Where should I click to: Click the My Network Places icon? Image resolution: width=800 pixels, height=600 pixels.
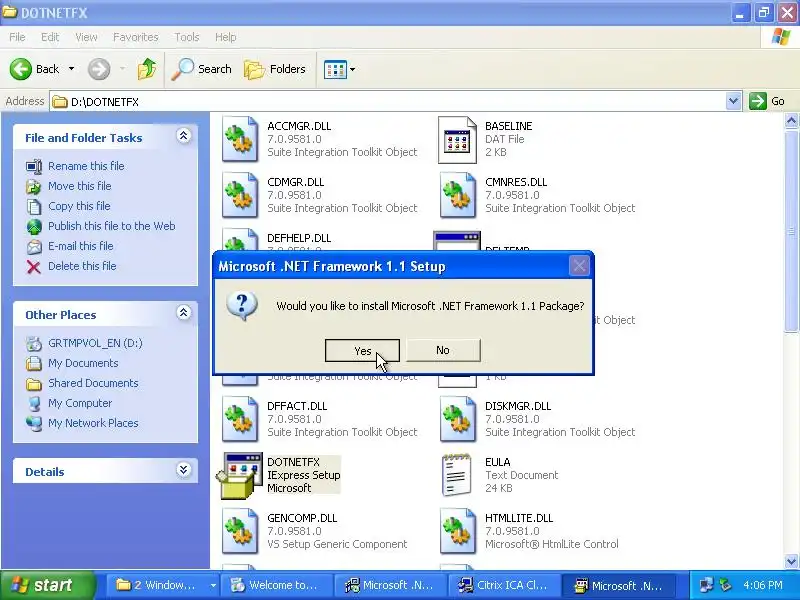tap(34, 423)
